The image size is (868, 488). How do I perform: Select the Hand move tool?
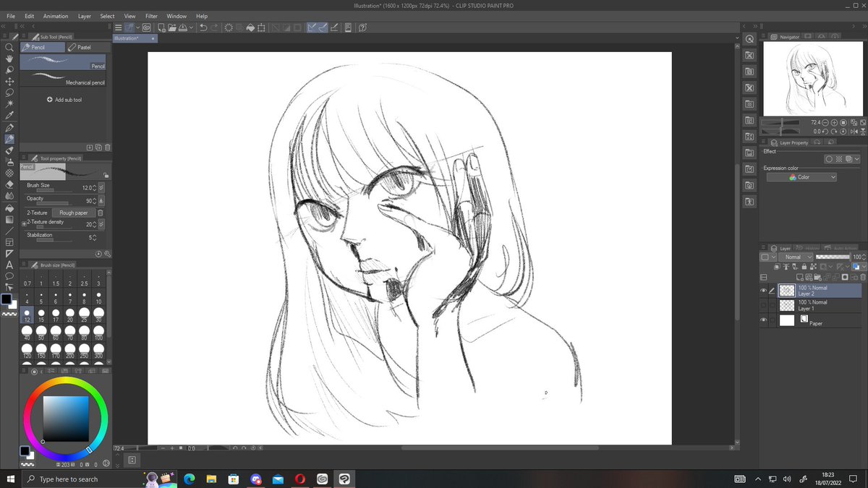click(x=9, y=59)
